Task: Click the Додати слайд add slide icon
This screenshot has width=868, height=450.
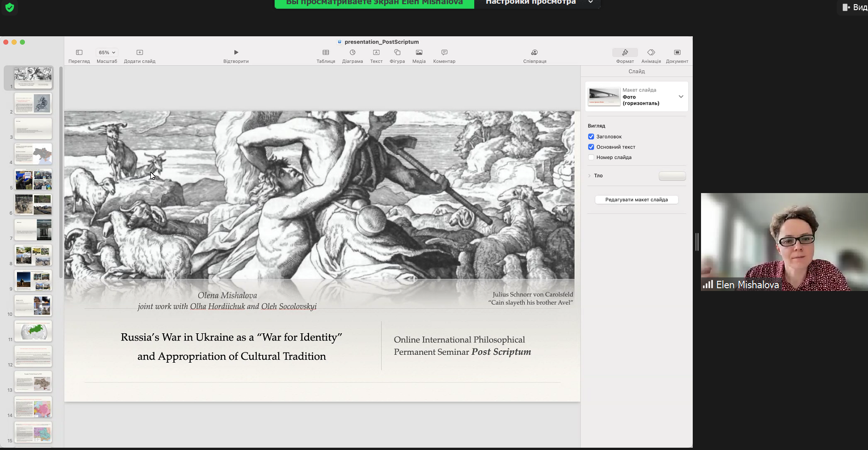Action: [140, 52]
